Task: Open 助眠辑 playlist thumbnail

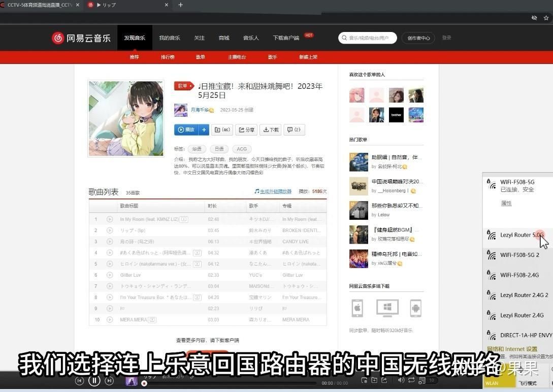Action: [359, 162]
